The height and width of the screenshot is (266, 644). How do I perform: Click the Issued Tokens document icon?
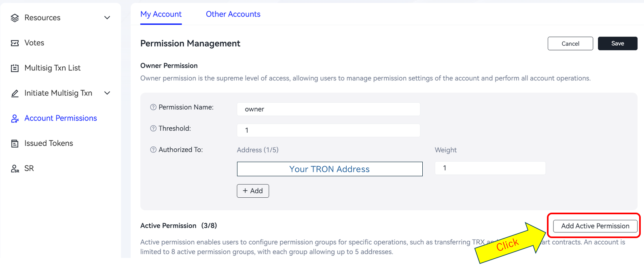[x=15, y=144]
